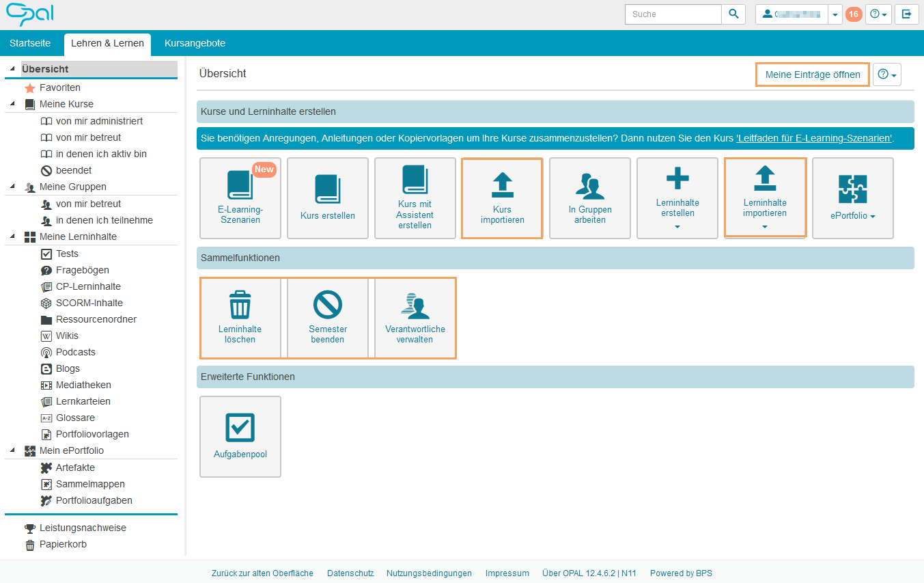924x583 pixels.
Task: Open the E-Learning-Szenarien tile
Action: pyautogui.click(x=240, y=198)
